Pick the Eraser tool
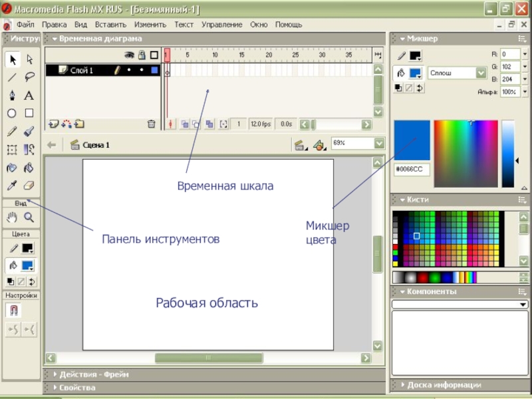The width and height of the screenshot is (532, 399). 29,186
